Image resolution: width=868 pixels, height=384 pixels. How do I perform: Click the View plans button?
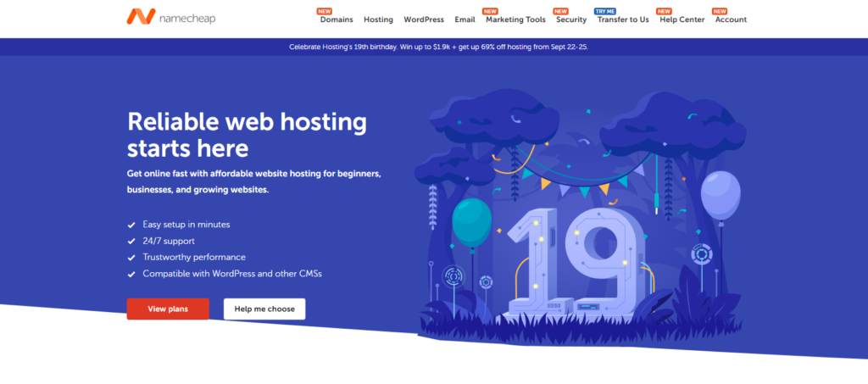tap(168, 309)
